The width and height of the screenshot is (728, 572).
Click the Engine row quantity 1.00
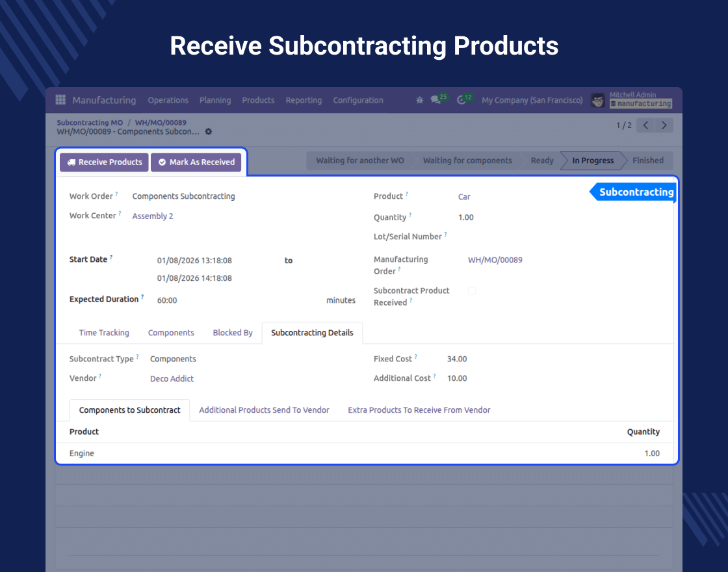click(x=652, y=454)
